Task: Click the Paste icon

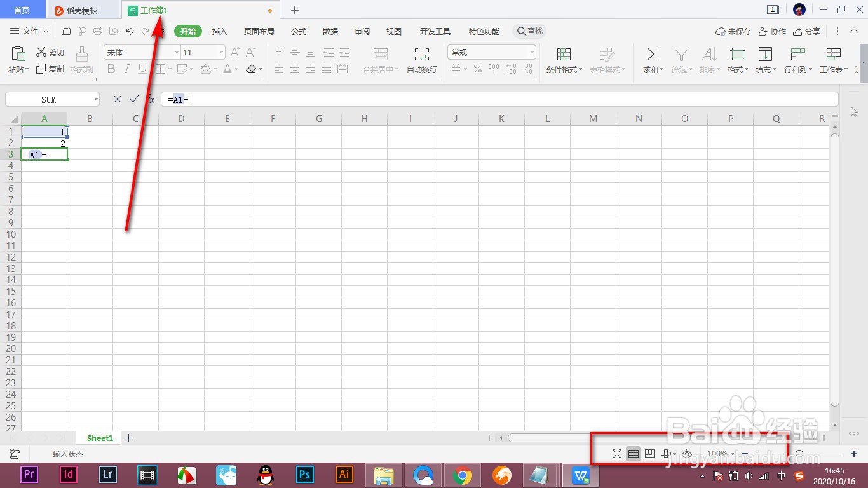Action: point(18,54)
